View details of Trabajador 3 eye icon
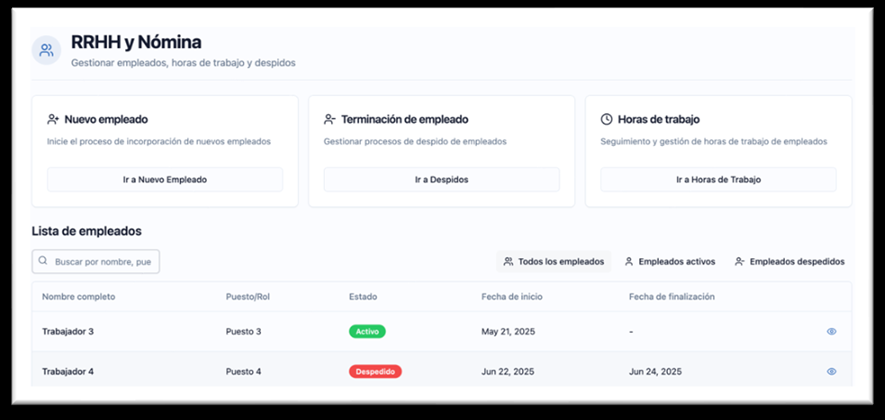 (x=831, y=331)
